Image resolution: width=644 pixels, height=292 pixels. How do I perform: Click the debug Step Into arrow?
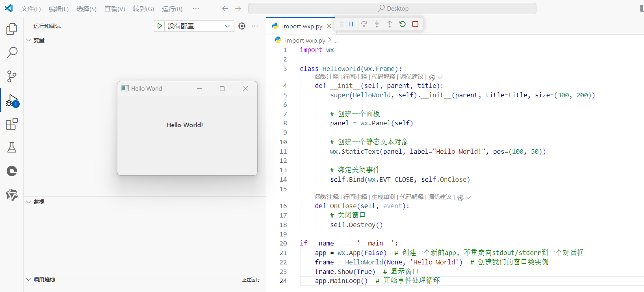377,24
